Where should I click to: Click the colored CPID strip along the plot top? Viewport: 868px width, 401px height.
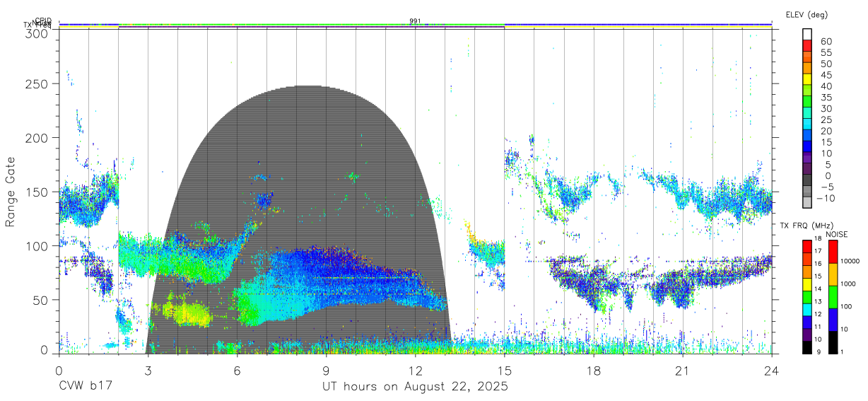coord(415,25)
